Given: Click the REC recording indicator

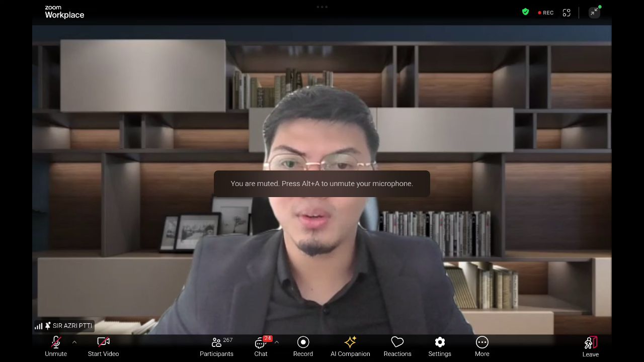Looking at the screenshot, I should [x=546, y=13].
